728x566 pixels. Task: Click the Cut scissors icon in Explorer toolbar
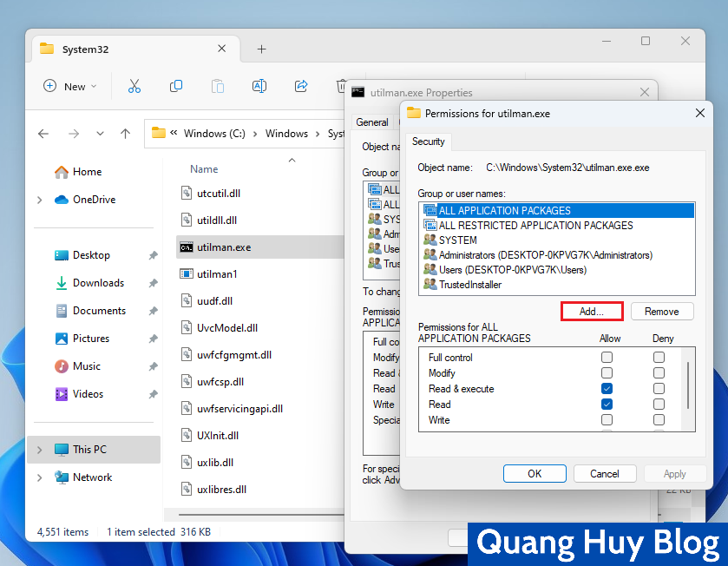(134, 86)
